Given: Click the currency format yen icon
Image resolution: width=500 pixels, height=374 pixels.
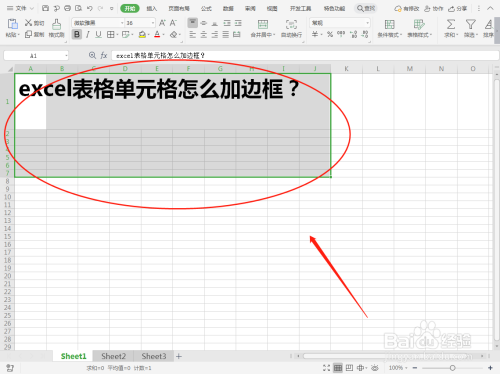Looking at the screenshot, I should tap(315, 34).
